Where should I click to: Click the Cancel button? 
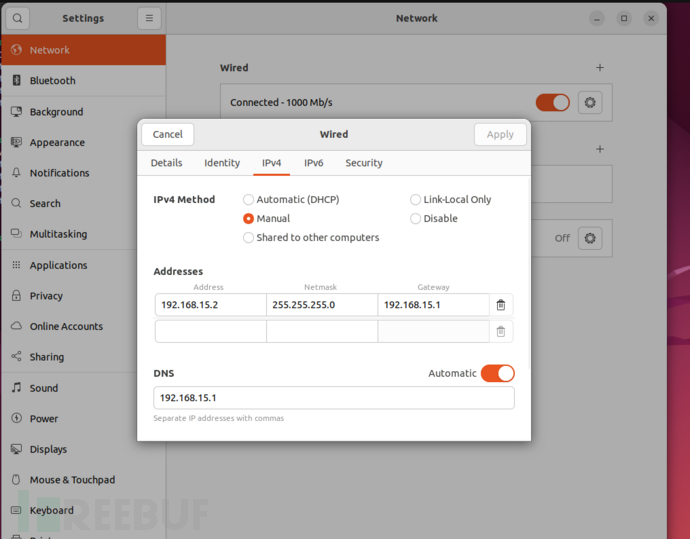click(168, 134)
